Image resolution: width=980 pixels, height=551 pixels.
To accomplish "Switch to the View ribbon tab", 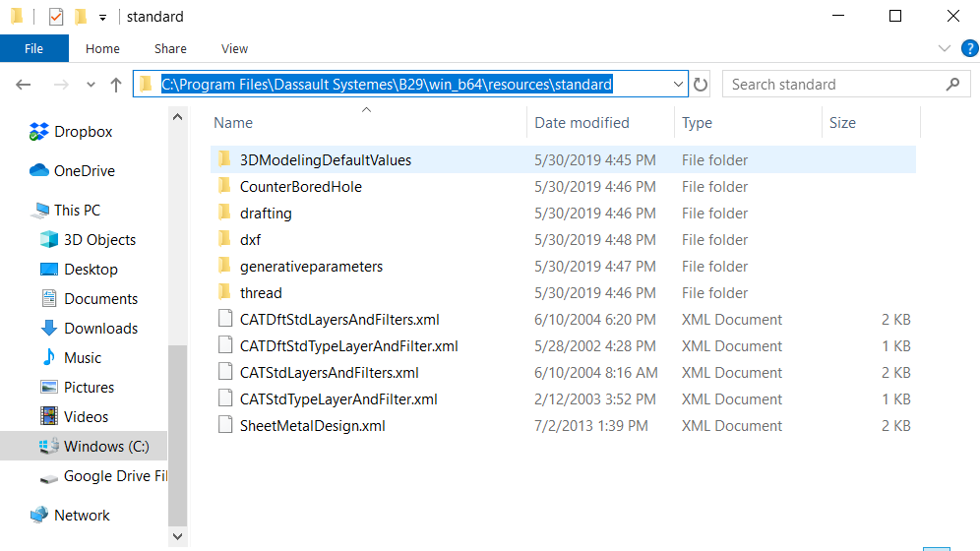I will point(234,49).
